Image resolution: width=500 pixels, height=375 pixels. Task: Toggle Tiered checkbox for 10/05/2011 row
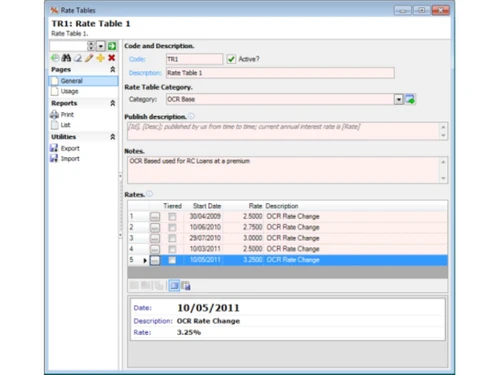click(172, 260)
